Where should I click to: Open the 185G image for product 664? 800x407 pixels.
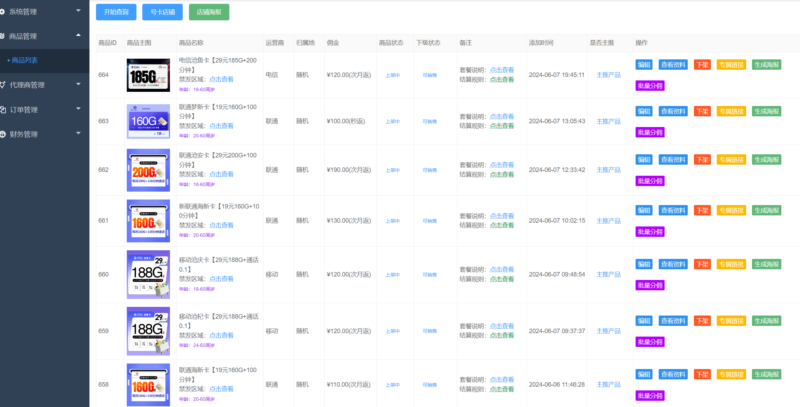tap(148, 75)
